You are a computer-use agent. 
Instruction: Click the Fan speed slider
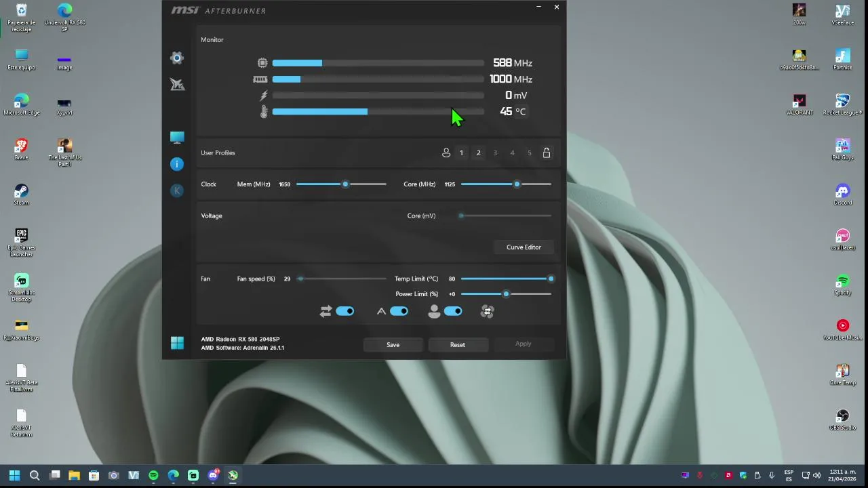click(341, 279)
